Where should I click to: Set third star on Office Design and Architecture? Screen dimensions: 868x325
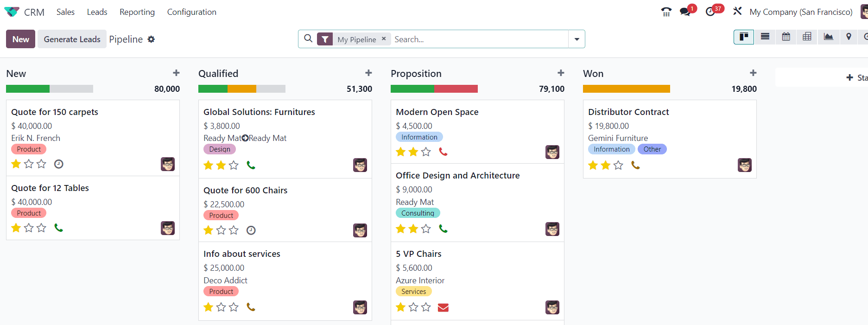[426, 229]
